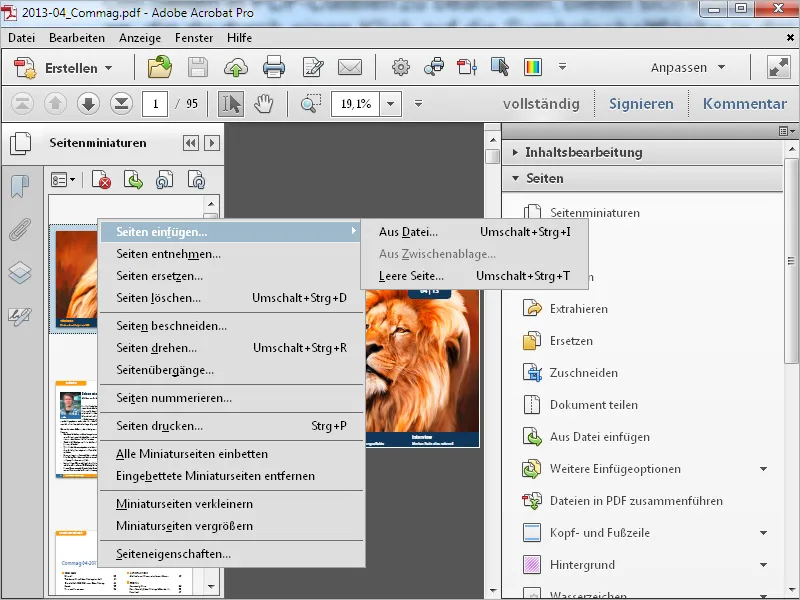
Task: Go to previous page arrow
Action: 55,104
